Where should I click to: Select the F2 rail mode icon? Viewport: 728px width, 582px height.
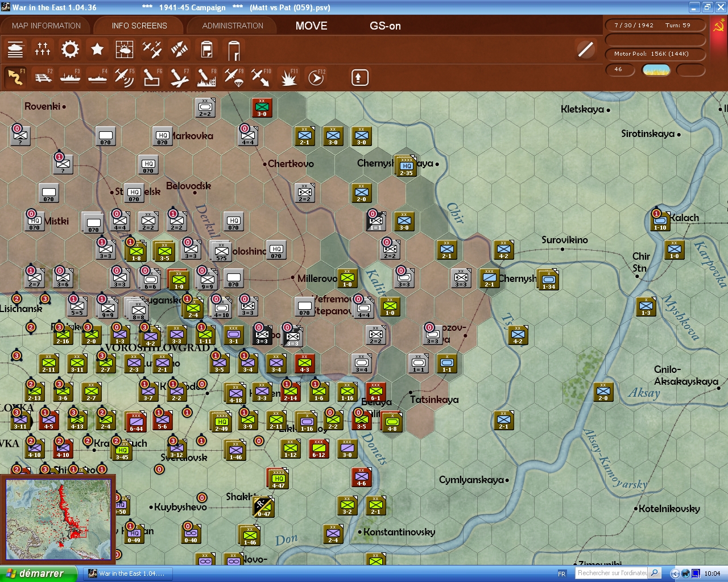[x=43, y=77]
